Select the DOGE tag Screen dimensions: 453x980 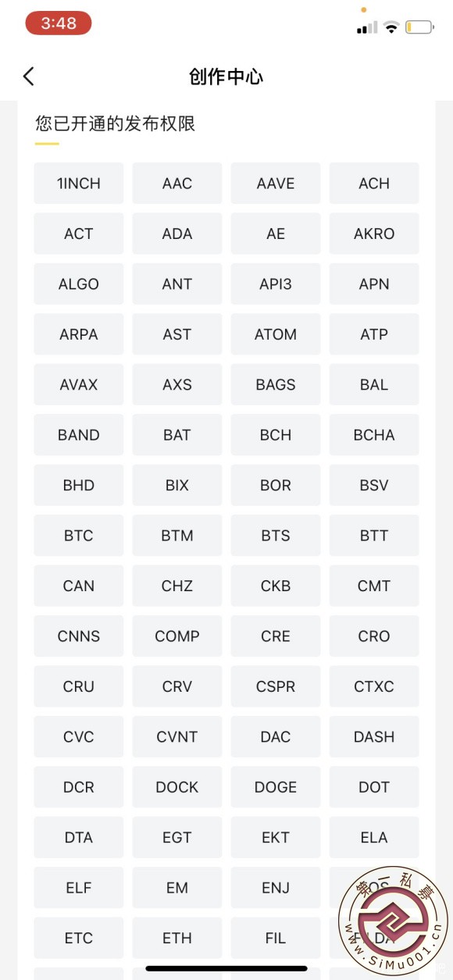click(276, 787)
